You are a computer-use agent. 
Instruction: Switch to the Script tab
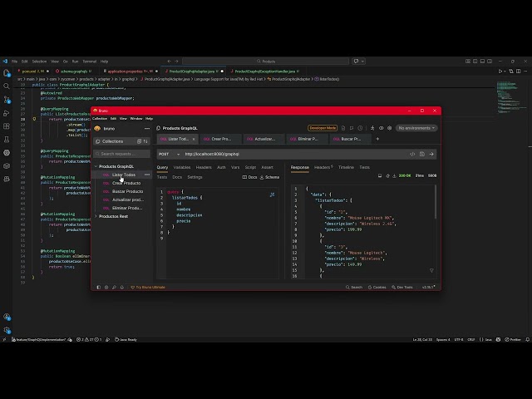pos(250,167)
